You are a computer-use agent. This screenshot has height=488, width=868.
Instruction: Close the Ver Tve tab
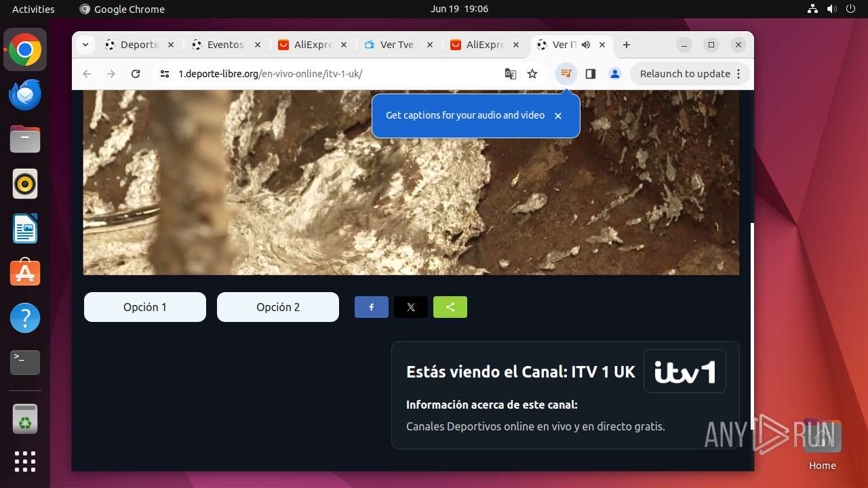pos(430,45)
